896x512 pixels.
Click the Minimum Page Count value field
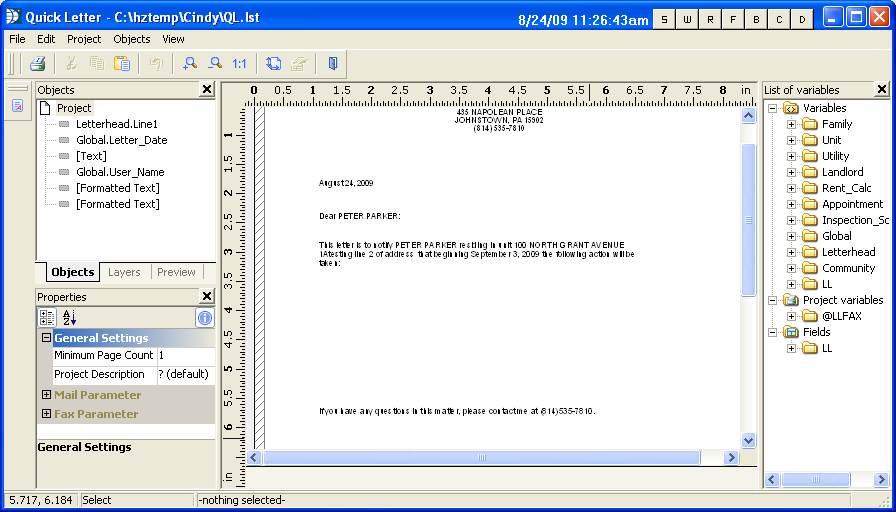pyautogui.click(x=185, y=355)
